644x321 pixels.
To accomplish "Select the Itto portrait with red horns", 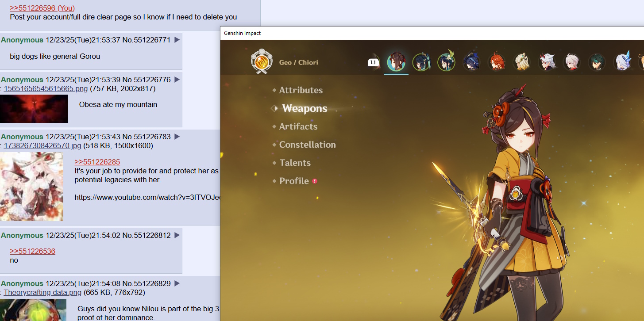I will [x=547, y=62].
